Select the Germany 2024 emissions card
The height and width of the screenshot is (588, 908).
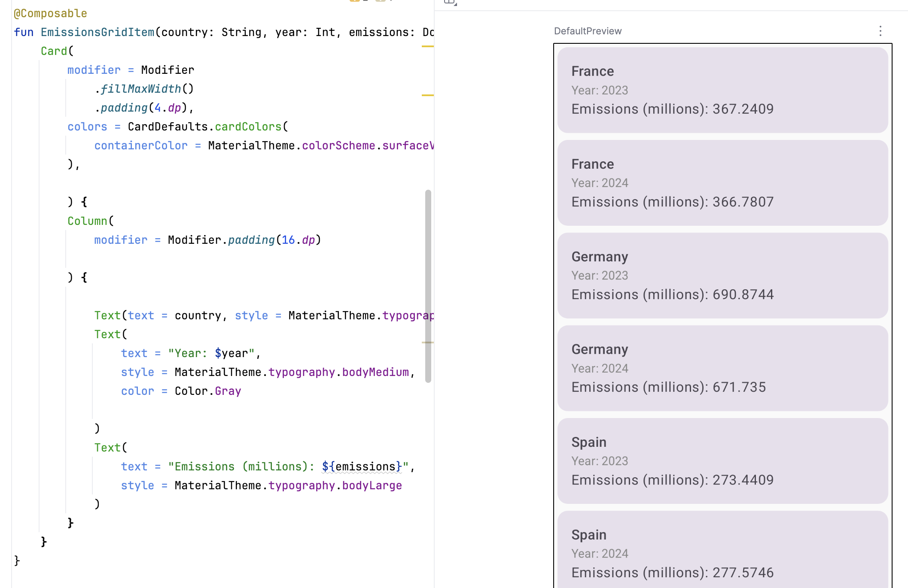722,368
